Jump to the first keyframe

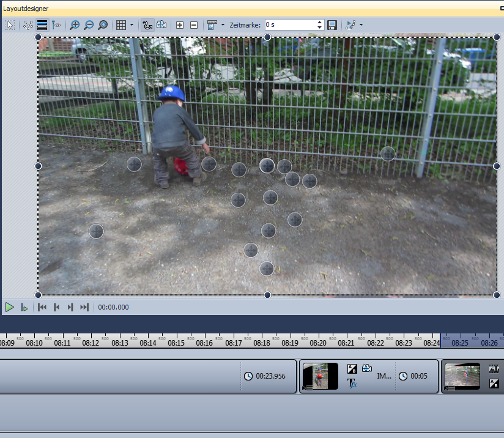point(42,307)
